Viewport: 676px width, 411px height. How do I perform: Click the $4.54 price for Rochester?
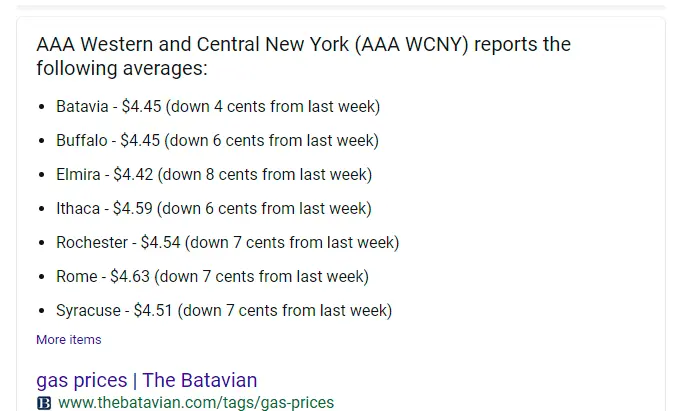click(161, 242)
